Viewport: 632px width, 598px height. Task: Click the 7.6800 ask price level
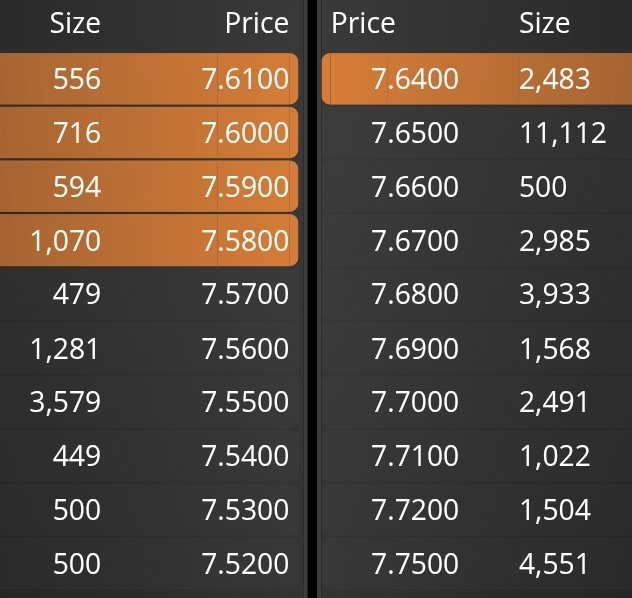(x=415, y=295)
